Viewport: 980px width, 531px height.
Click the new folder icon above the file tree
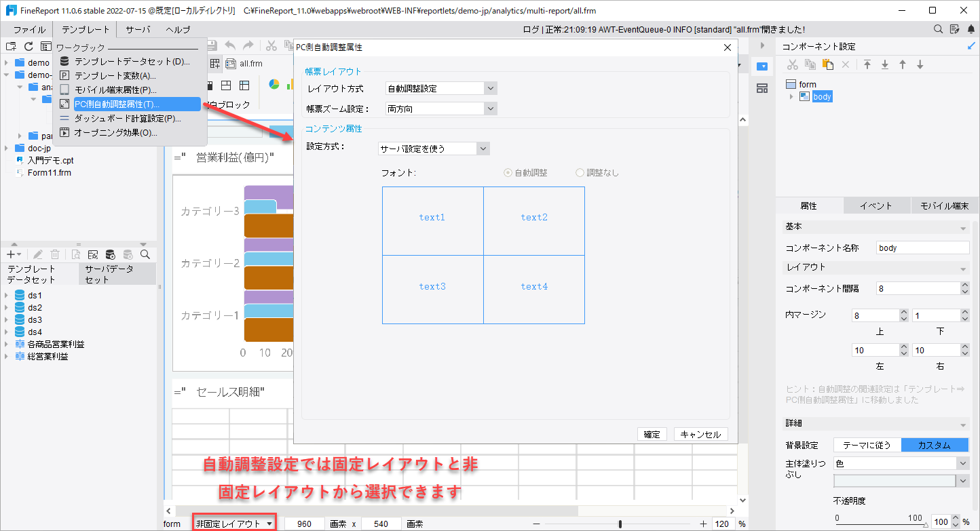coord(10,47)
